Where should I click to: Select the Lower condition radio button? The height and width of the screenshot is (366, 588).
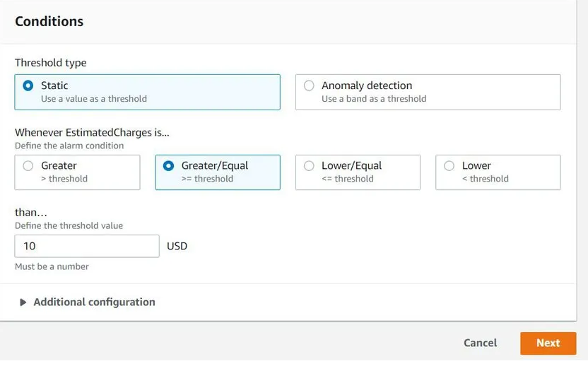[x=449, y=166]
